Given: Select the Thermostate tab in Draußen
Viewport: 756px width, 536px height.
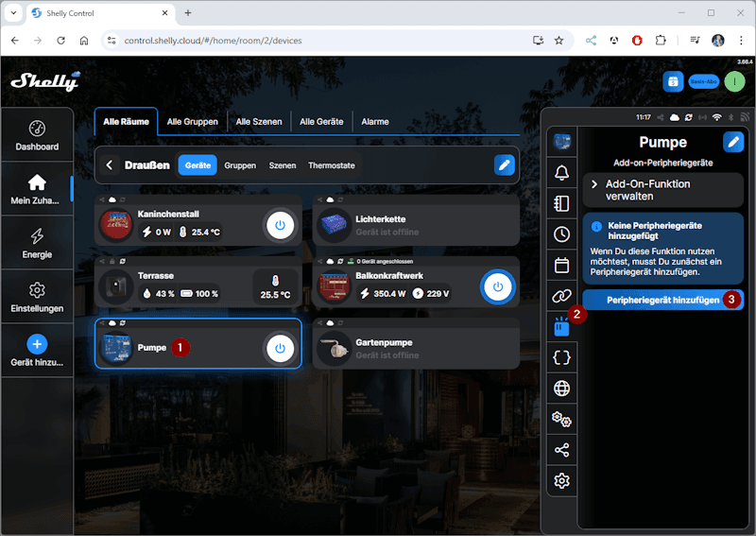Looking at the screenshot, I should 331,165.
